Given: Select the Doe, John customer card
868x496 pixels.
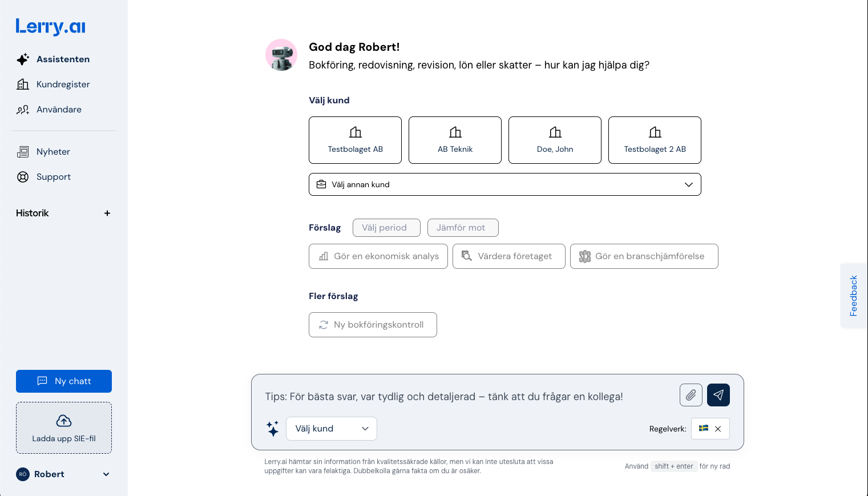Looking at the screenshot, I should 554,140.
